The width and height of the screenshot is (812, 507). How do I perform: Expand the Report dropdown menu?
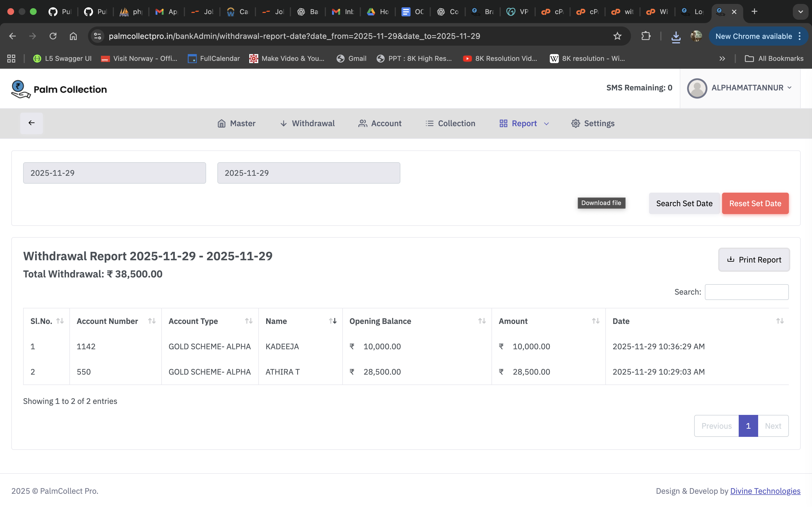pos(524,123)
